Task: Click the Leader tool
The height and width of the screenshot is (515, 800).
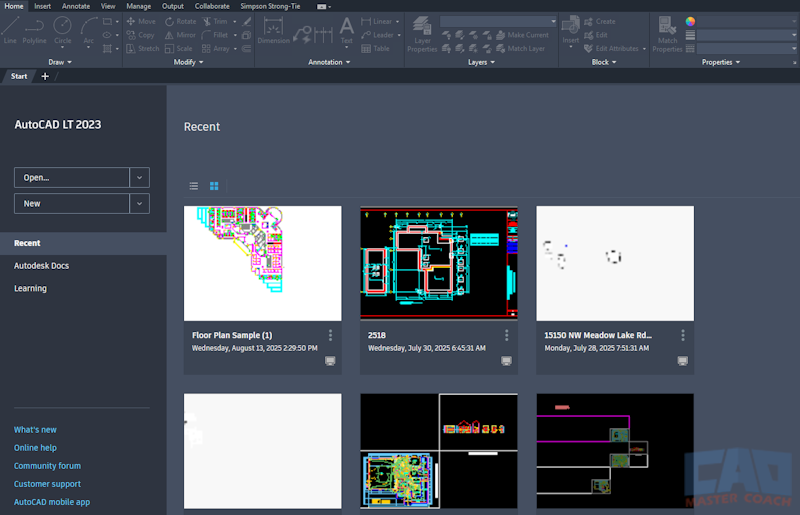Action: tap(377, 35)
